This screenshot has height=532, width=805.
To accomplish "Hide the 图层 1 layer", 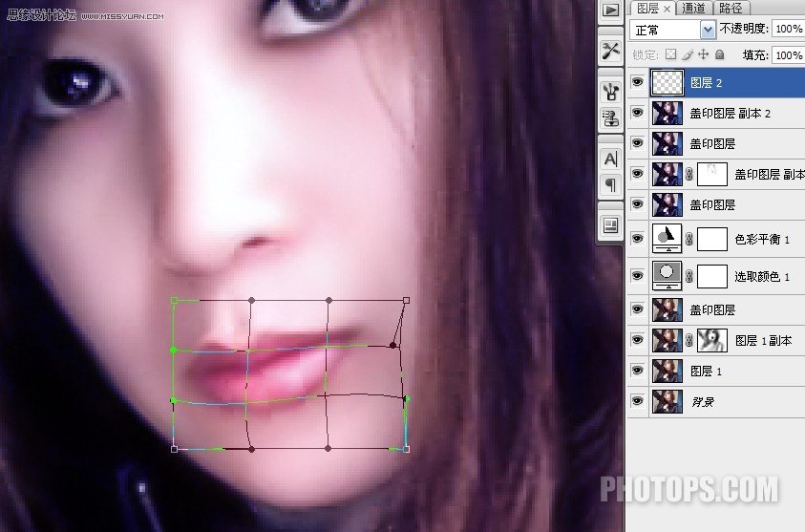I will (638, 371).
